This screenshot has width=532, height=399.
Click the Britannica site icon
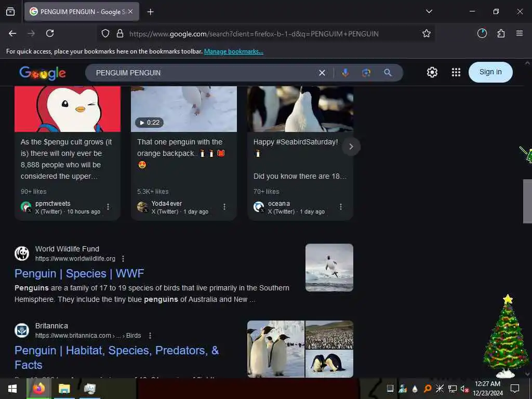(x=22, y=330)
